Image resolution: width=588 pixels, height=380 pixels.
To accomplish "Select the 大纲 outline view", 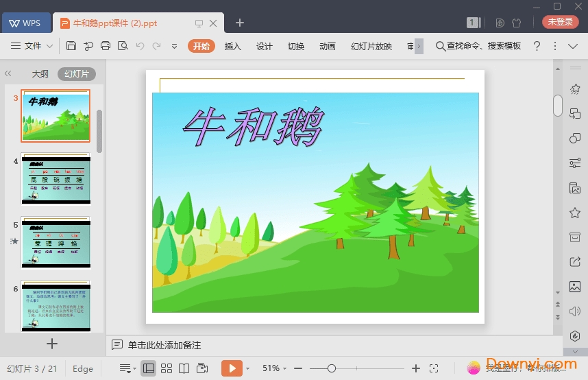I will click(40, 74).
